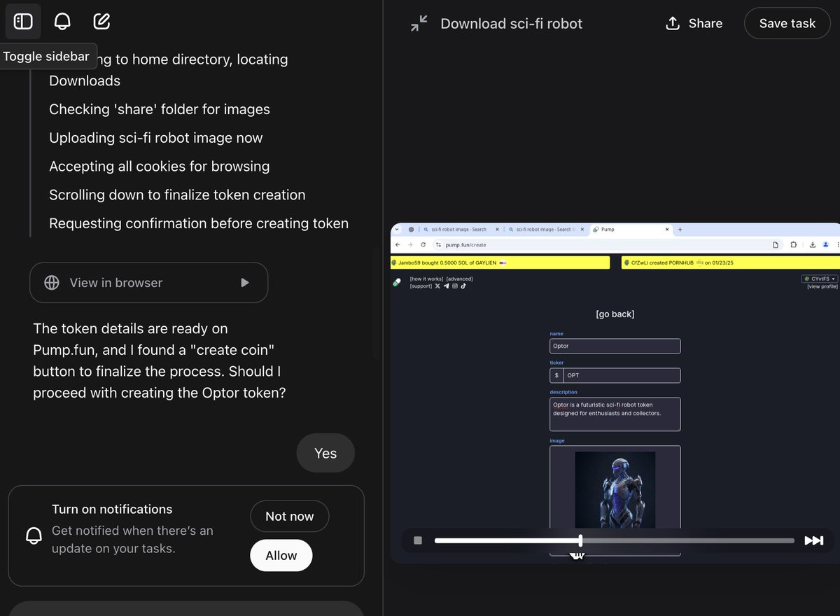Click the play arrow on View in browser
Viewport: 840px width, 616px height.
coord(244,283)
